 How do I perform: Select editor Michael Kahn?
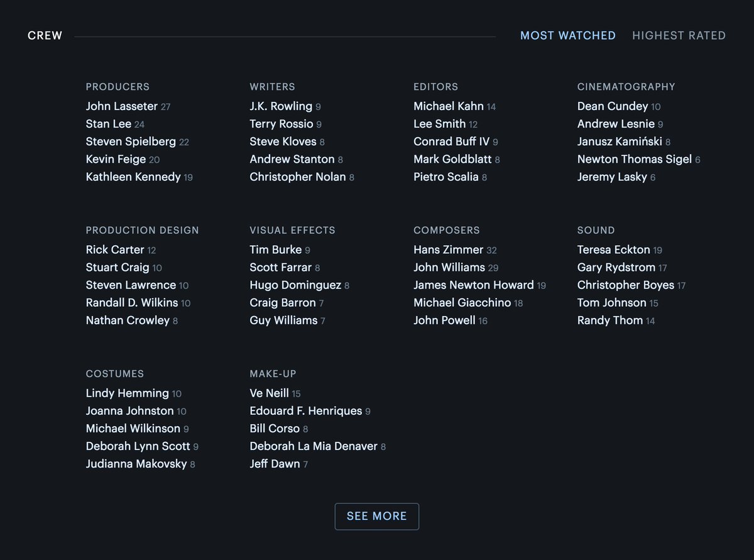point(448,106)
